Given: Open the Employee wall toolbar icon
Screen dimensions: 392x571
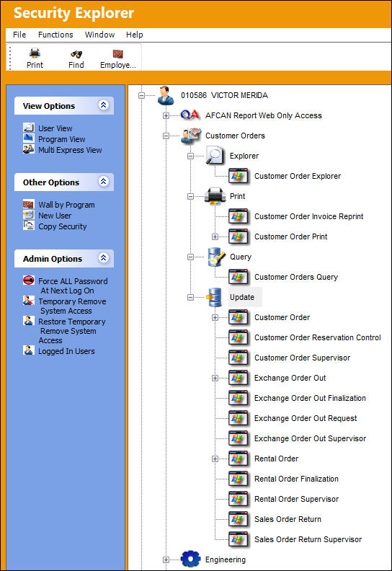Looking at the screenshot, I should click(118, 53).
